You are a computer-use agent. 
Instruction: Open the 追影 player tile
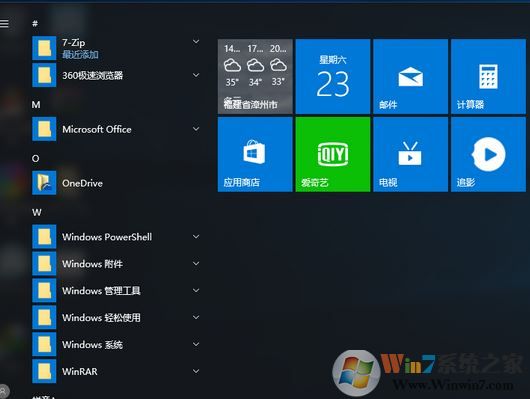click(x=488, y=155)
